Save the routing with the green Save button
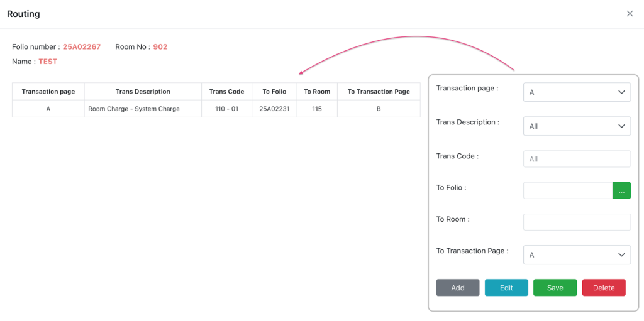 click(555, 288)
